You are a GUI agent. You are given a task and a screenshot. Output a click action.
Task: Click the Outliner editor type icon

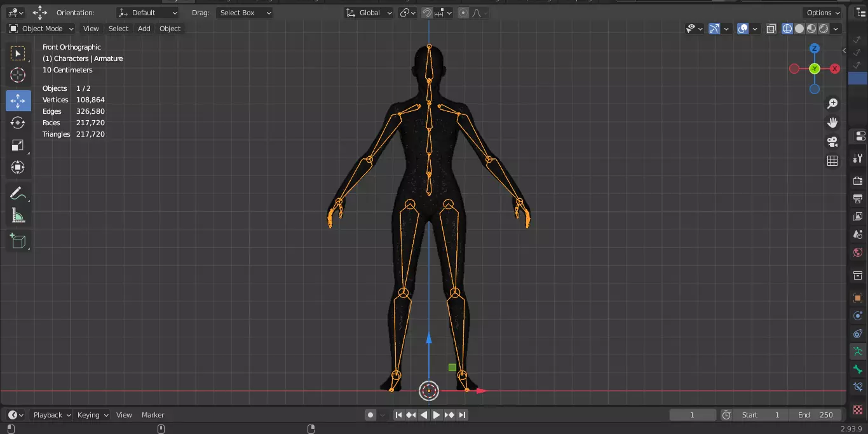point(861,13)
